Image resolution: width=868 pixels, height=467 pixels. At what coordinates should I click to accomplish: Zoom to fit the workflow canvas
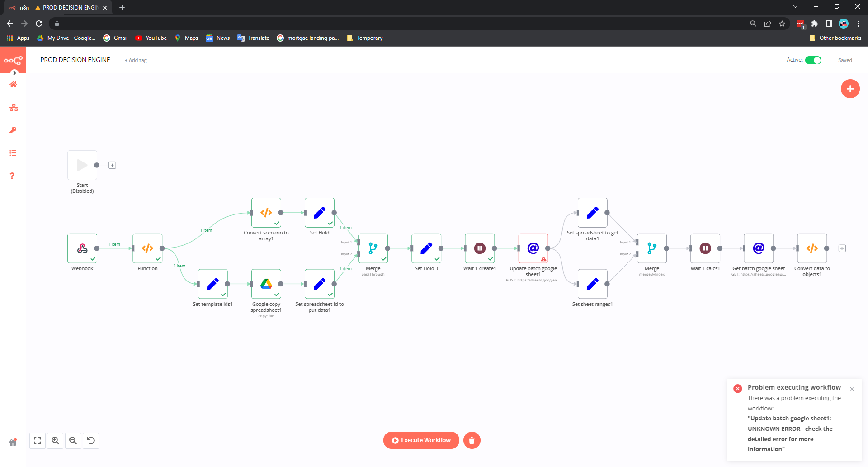[38, 440]
